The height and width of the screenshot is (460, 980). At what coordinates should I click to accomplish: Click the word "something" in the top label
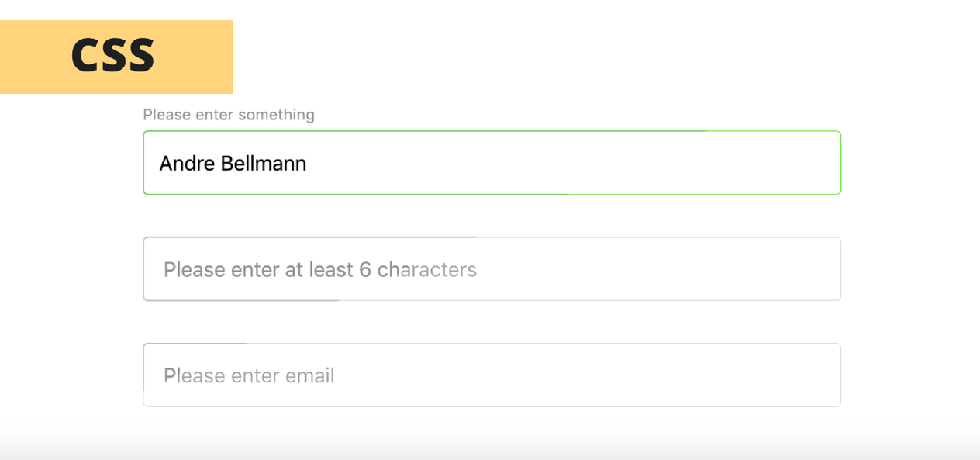click(x=276, y=116)
